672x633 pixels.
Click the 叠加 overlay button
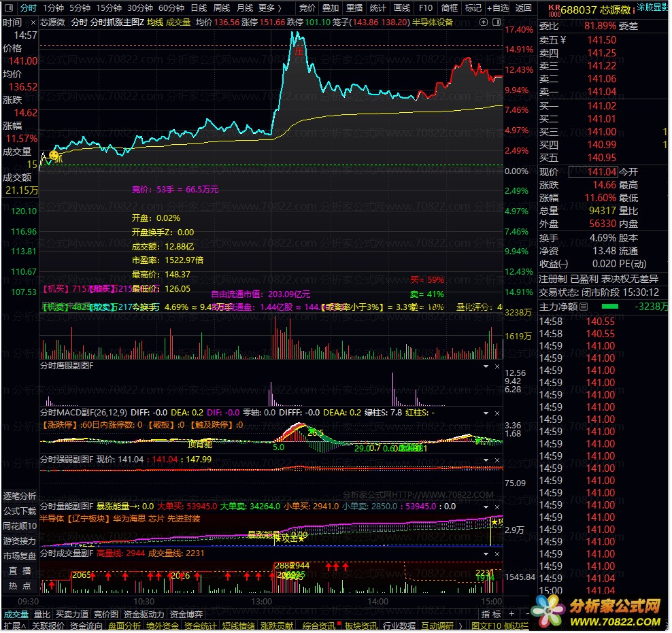tap(331, 8)
